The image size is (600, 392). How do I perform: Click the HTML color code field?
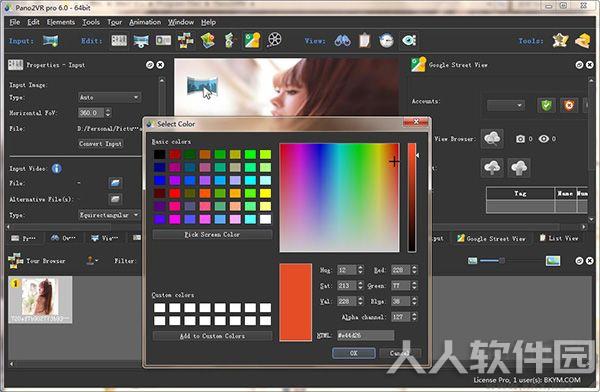pyautogui.click(x=365, y=335)
